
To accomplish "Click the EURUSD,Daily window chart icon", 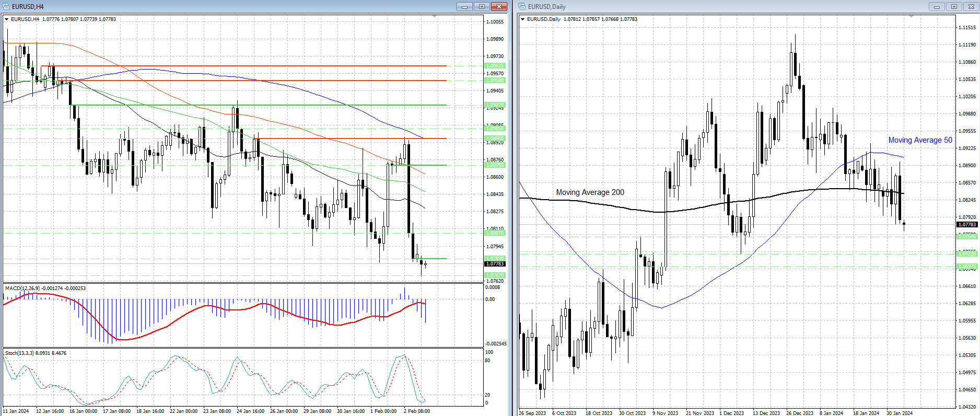I will click(x=522, y=6).
